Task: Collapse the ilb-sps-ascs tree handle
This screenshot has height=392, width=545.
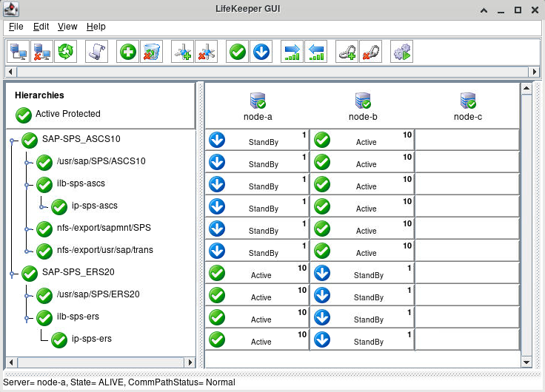Action: pos(27,185)
